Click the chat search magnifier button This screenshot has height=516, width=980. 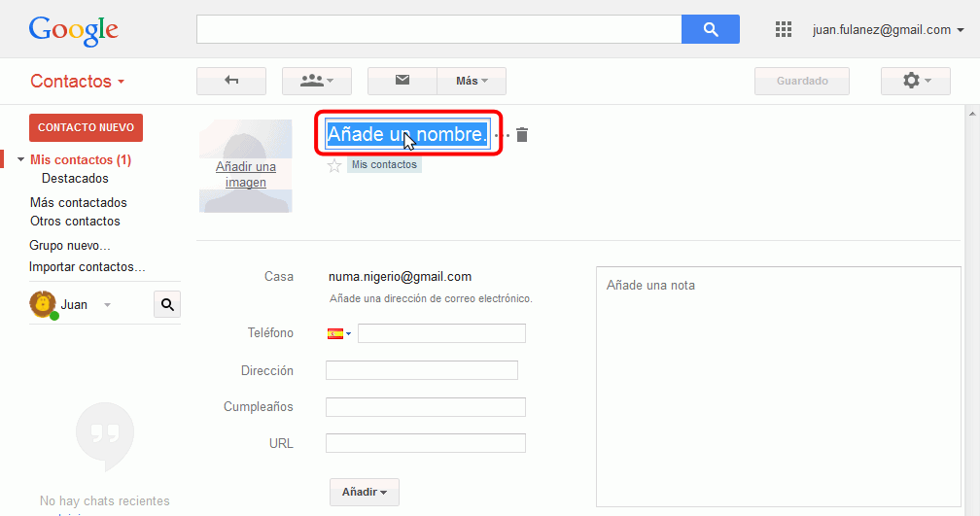[167, 304]
